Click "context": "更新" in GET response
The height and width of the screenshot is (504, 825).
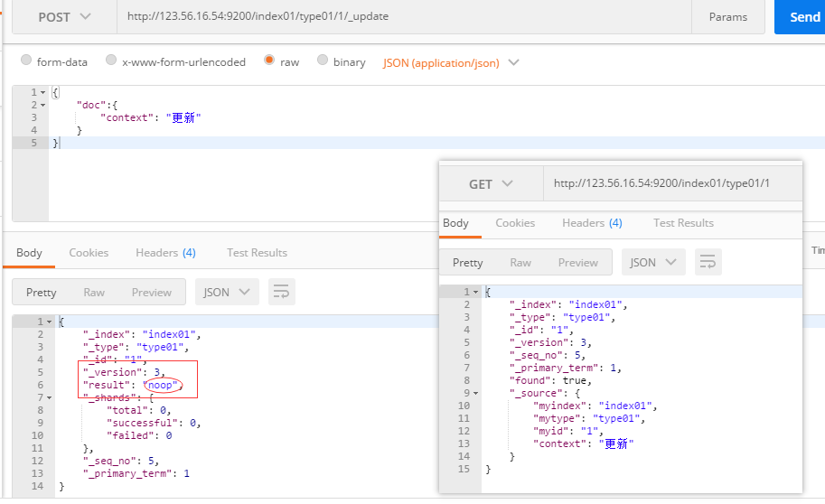click(584, 443)
